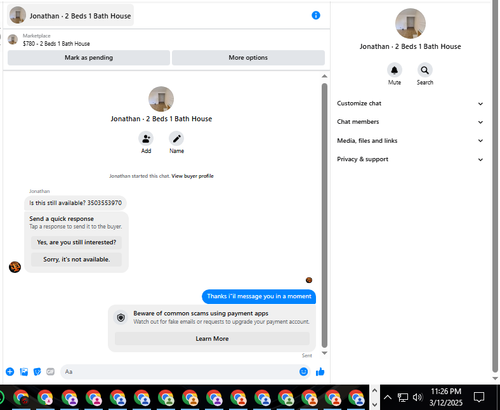The height and width of the screenshot is (410, 500).
Task: Search in conversation using magnifier icon
Action: (x=425, y=70)
